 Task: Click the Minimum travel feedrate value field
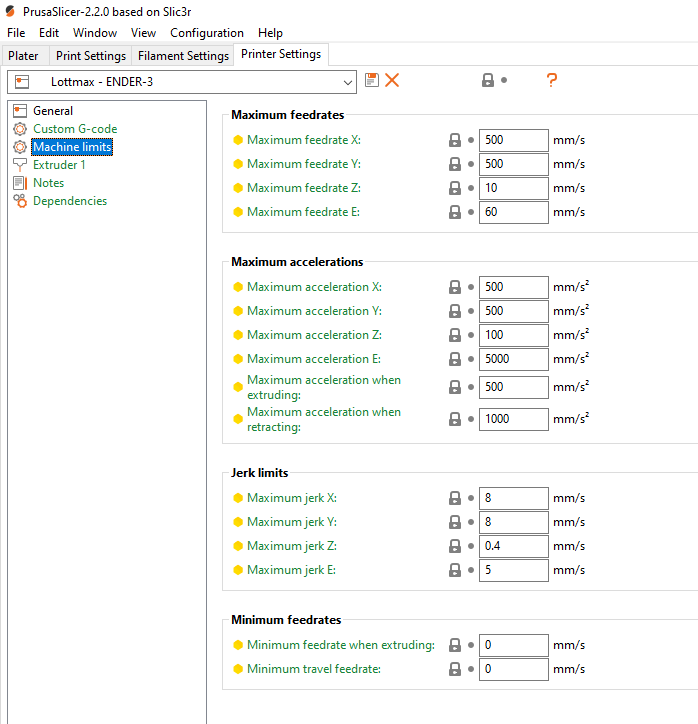pos(514,669)
